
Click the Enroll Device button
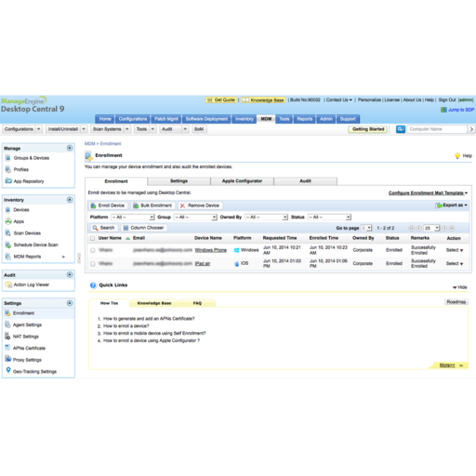(108, 205)
